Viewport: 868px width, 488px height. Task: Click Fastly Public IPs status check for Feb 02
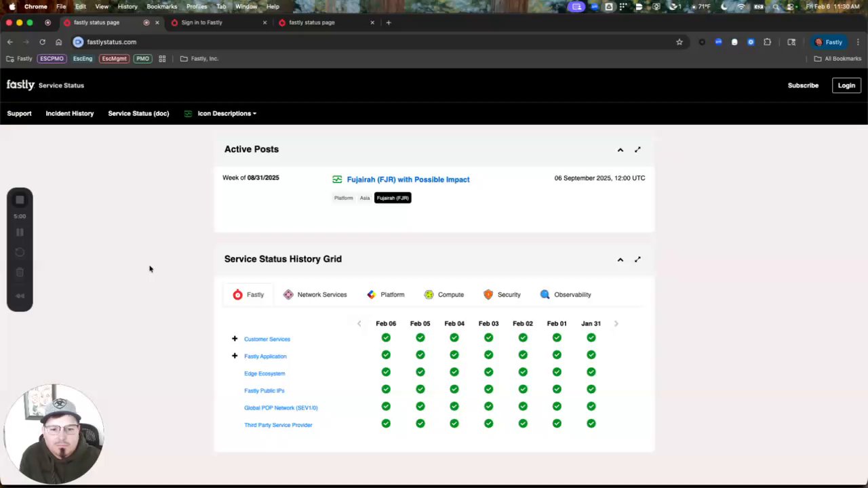point(523,389)
